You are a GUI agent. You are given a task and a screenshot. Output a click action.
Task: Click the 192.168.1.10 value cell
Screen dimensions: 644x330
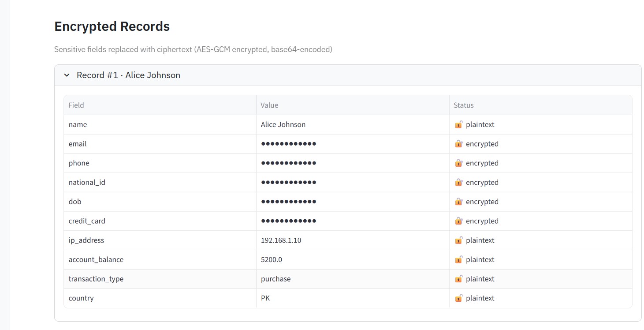(353, 240)
